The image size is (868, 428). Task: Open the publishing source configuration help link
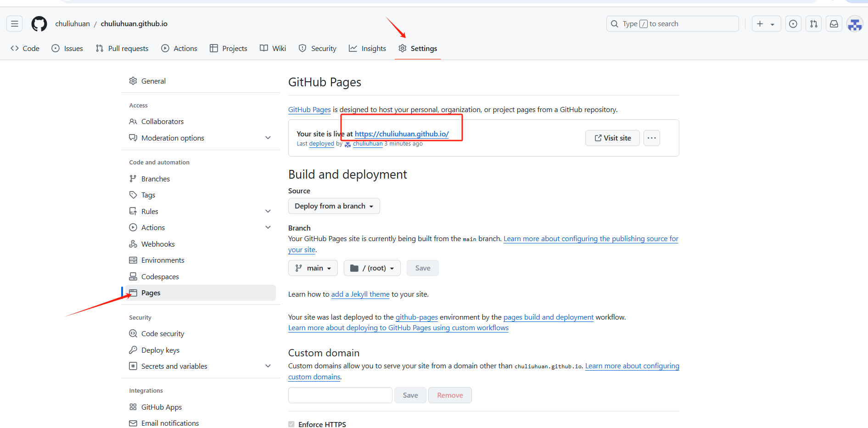(591, 239)
